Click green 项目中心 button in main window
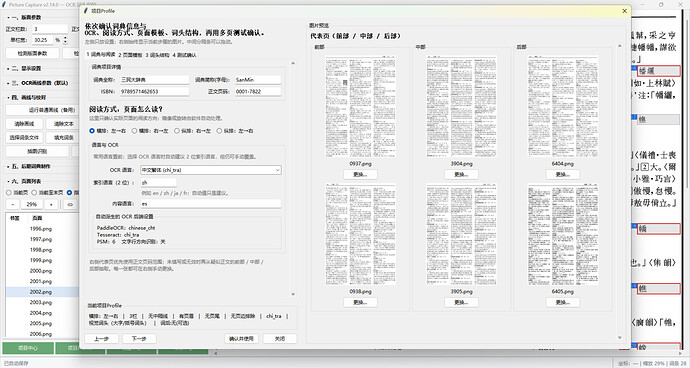 click(x=28, y=348)
